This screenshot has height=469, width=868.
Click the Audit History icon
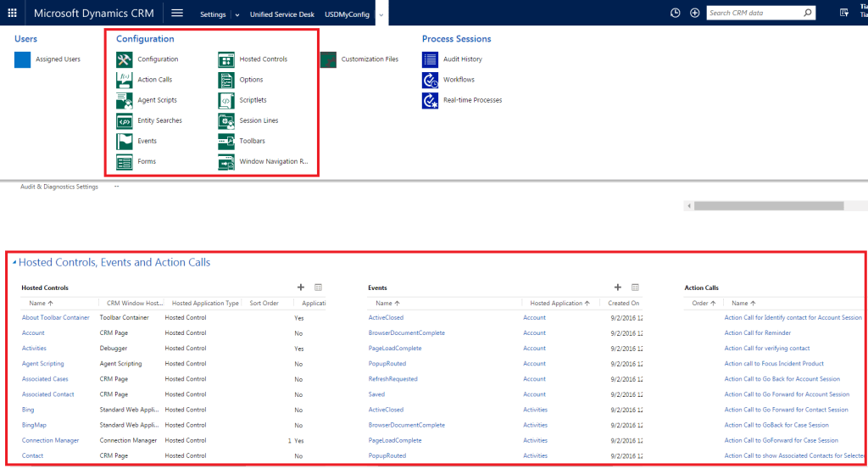430,59
